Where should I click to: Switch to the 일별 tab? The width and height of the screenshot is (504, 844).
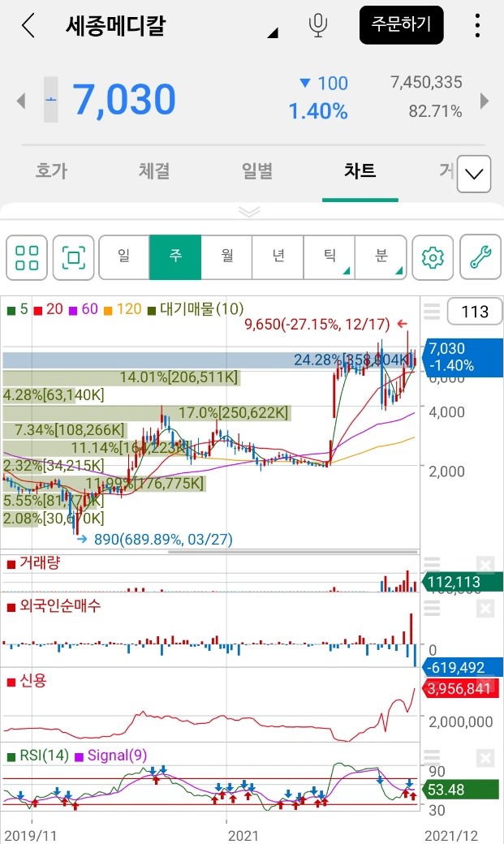coord(257,170)
